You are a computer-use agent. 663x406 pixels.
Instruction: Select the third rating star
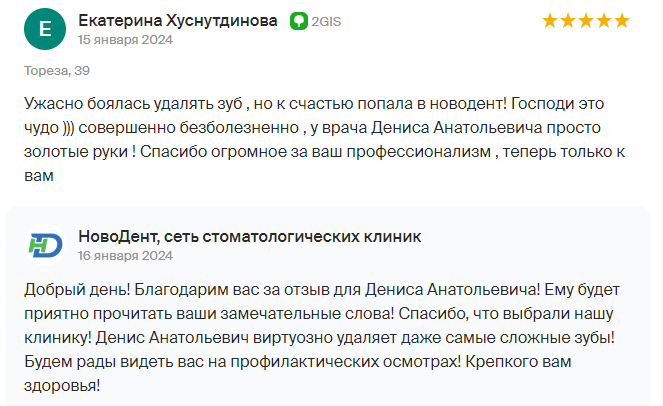[x=586, y=20]
